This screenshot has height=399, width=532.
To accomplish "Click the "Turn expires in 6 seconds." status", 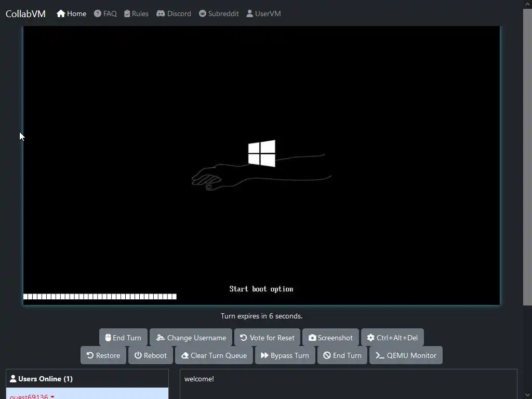I will (262, 316).
